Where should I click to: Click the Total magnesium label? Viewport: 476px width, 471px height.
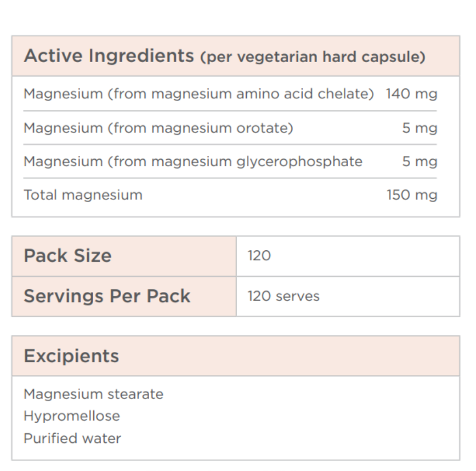(83, 195)
